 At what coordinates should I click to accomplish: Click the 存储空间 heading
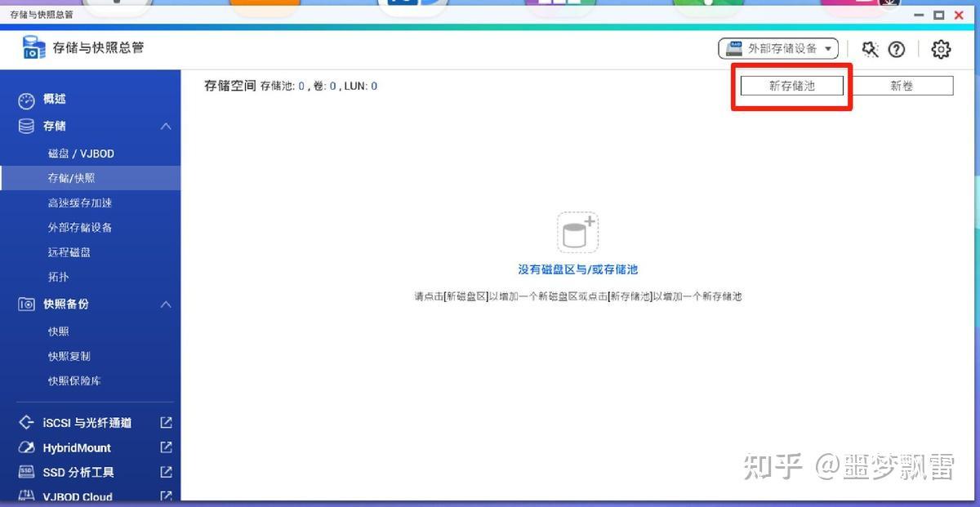pos(229,86)
